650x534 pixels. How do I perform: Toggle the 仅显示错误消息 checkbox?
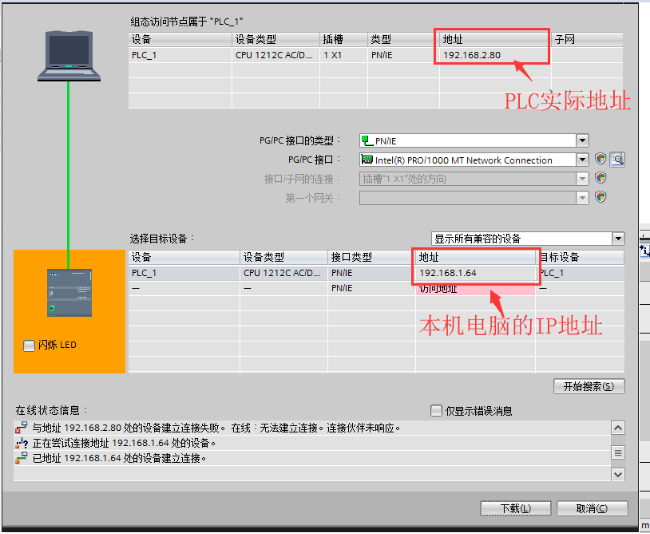click(x=436, y=411)
